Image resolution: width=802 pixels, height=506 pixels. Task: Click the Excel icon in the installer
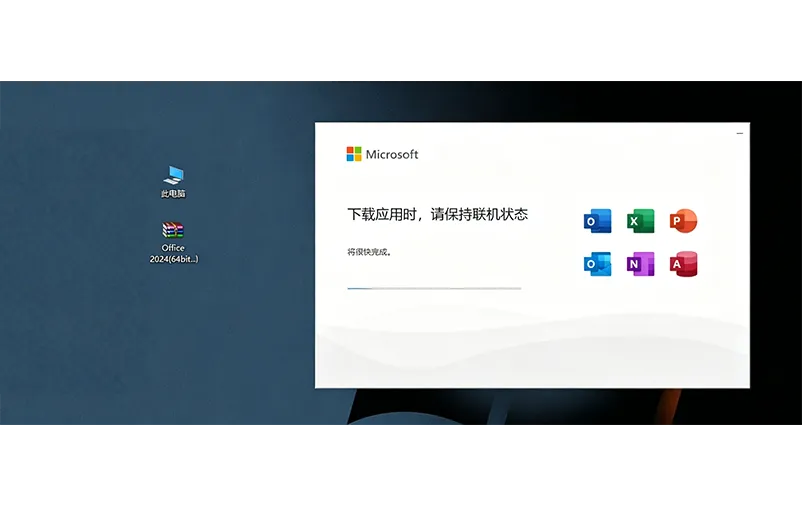(x=640, y=221)
